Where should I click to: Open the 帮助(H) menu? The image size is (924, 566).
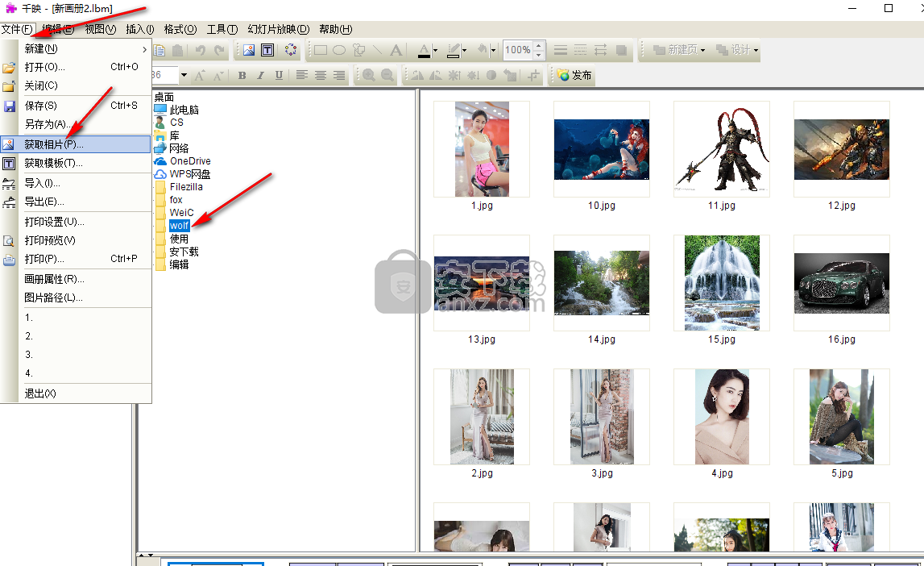(336, 29)
